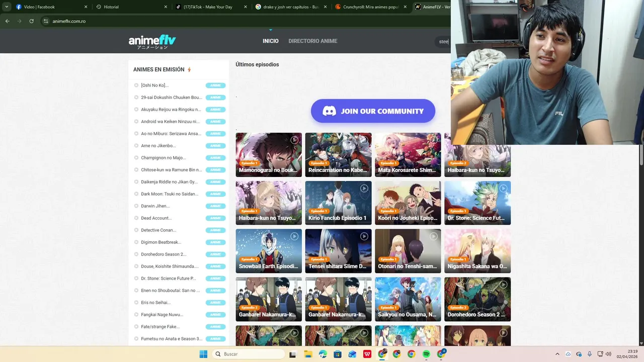The image size is (644, 362).
Task: Open the tab search dropdown arrow
Action: [7, 7]
